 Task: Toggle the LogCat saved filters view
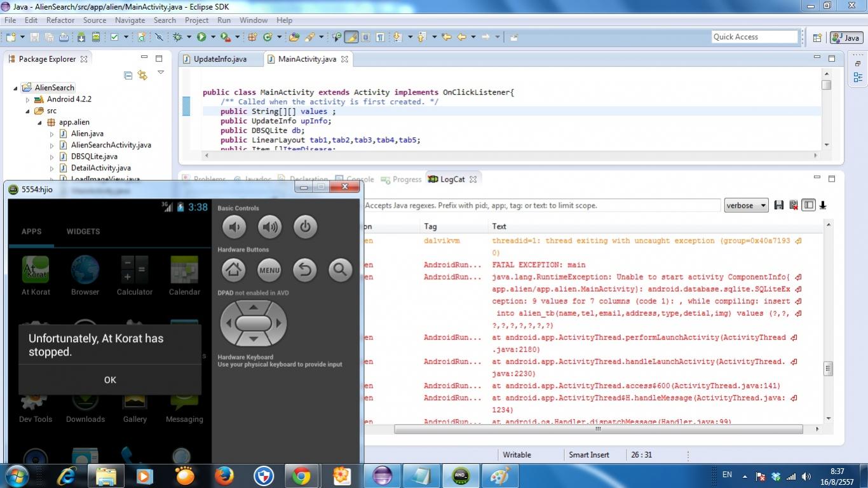pos(808,205)
